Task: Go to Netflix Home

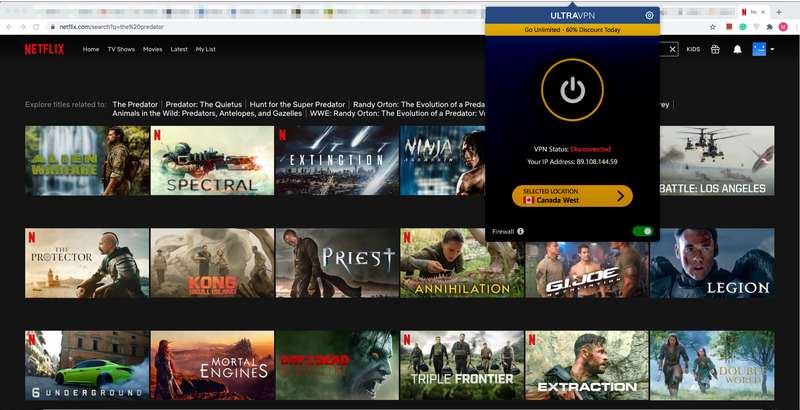Action: [91, 49]
